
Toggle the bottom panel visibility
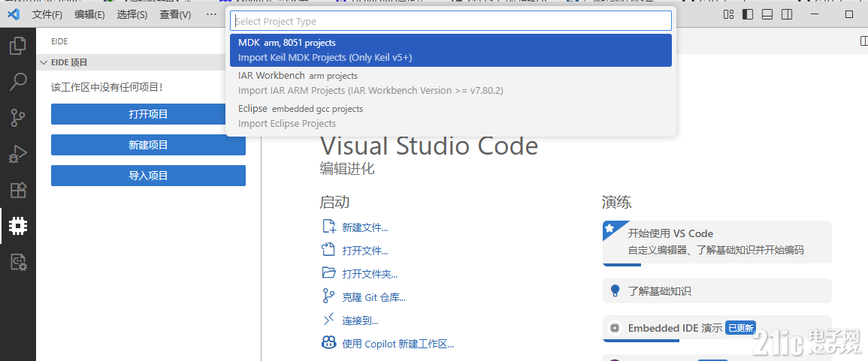coord(767,14)
